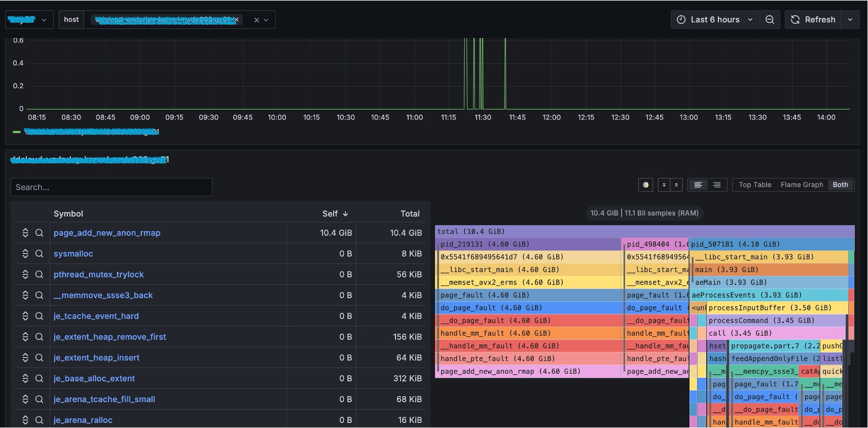Viewport: 868px width, 428px height.
Task: Open the Last 6 hours time picker
Action: (715, 20)
